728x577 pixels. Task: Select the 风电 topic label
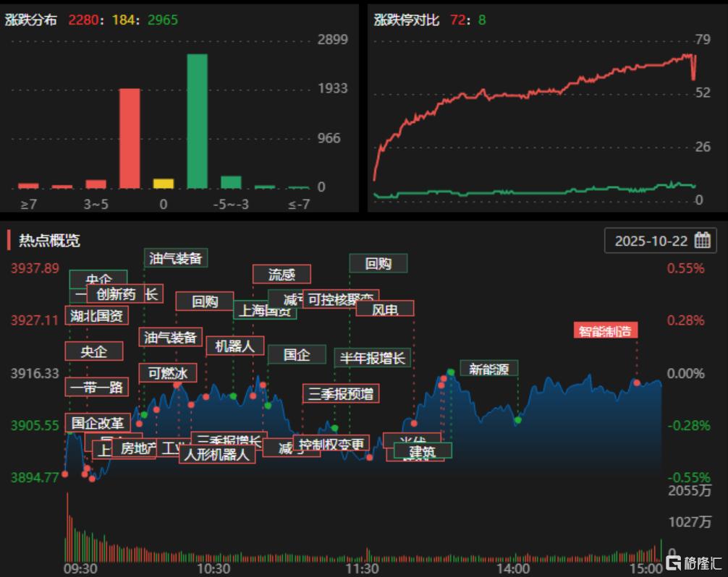point(384,309)
